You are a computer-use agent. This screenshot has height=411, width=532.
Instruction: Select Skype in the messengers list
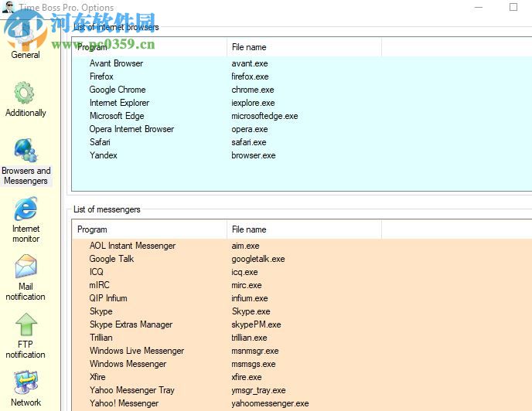pyautogui.click(x=101, y=311)
